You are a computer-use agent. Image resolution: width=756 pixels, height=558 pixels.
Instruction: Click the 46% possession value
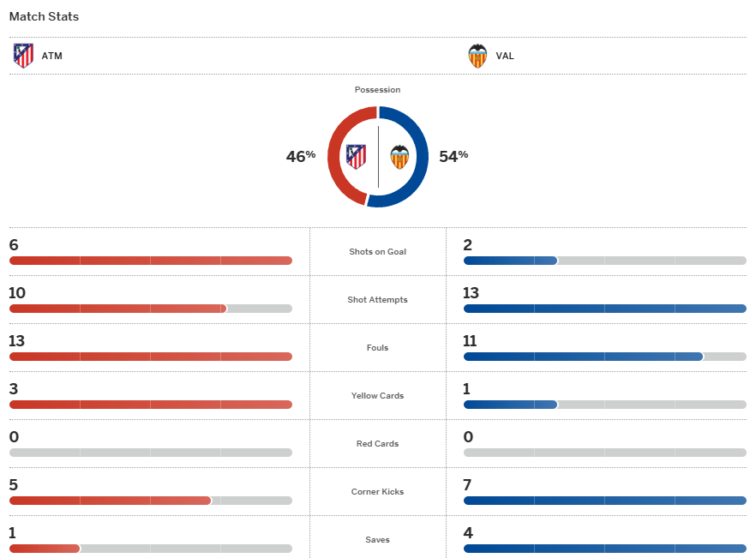pos(301,156)
